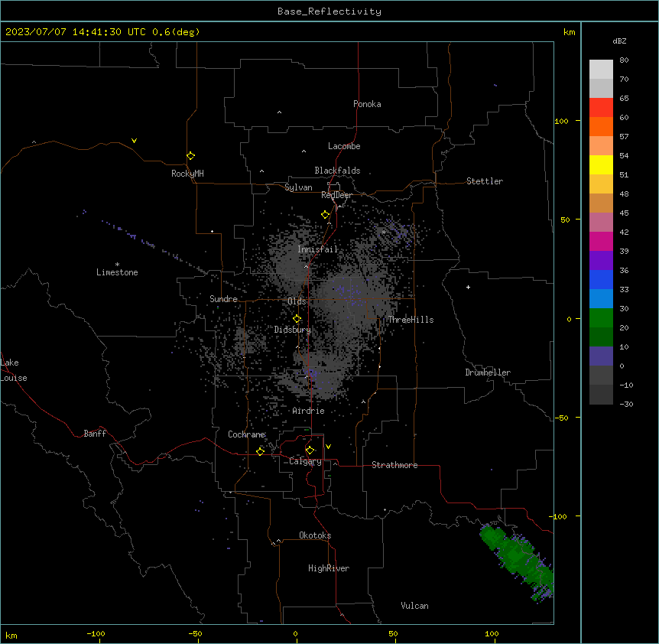659x644 pixels.
Task: Click the yellow diamond marker above RockyMH
Action: 190,156
